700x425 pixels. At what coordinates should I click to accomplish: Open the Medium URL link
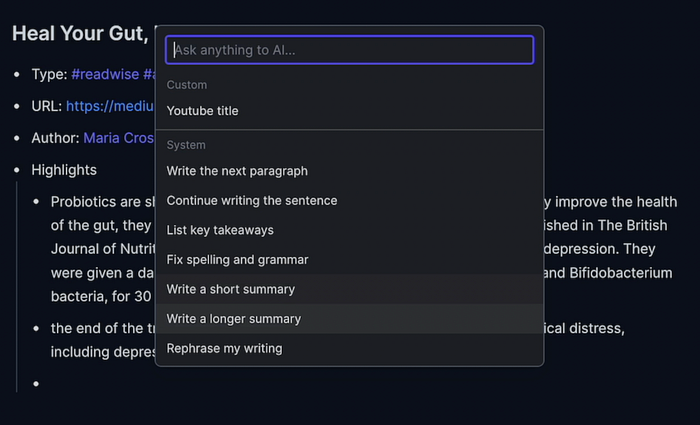(x=110, y=106)
